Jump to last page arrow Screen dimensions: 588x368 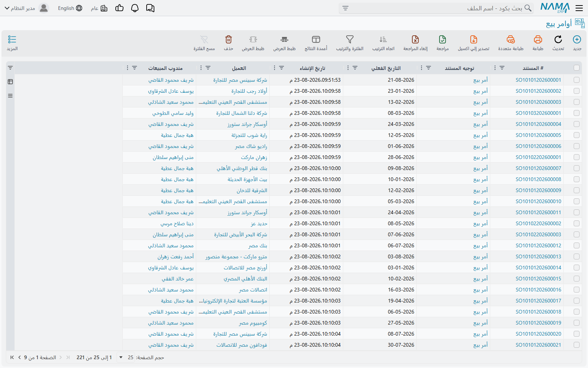click(12, 357)
